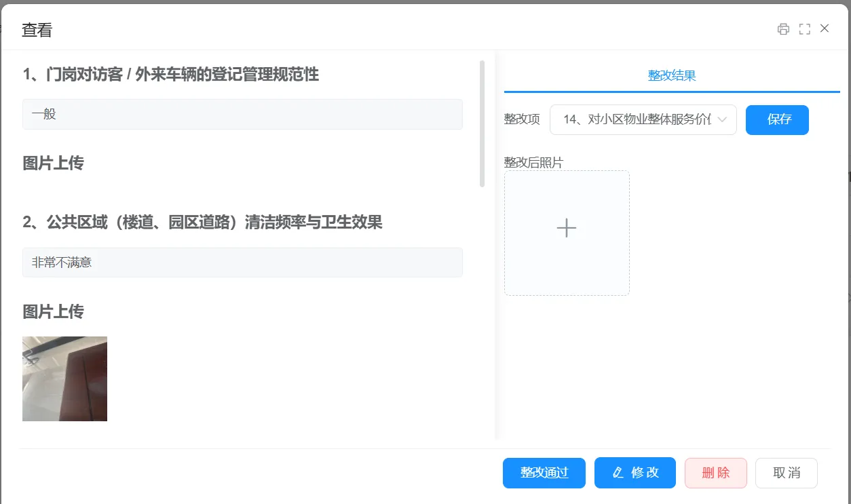Click the answer field showing 一般
The width and height of the screenshot is (851, 504).
tap(242, 114)
